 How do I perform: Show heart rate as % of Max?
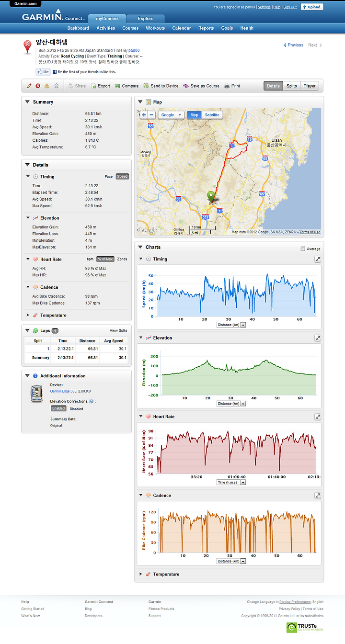[x=105, y=259]
